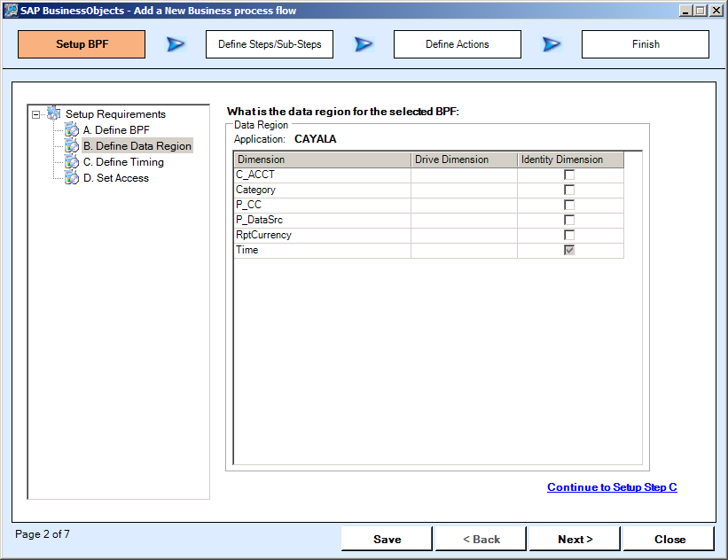The height and width of the screenshot is (560, 728).
Task: Click the blue arrow before Finish step
Action: click(552, 44)
